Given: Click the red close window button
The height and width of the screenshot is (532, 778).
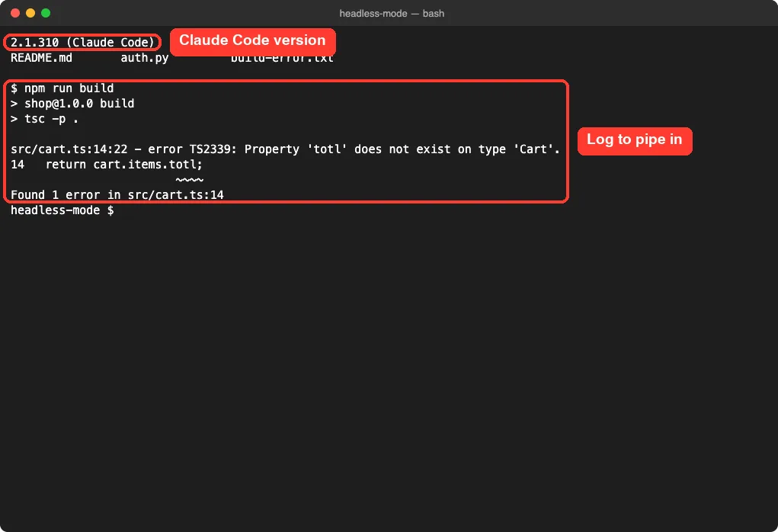Looking at the screenshot, I should click(x=15, y=13).
